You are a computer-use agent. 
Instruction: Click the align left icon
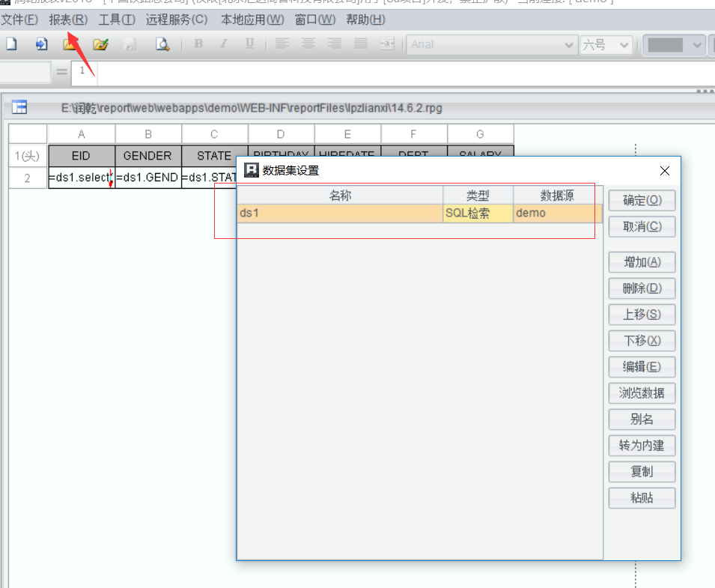click(282, 44)
